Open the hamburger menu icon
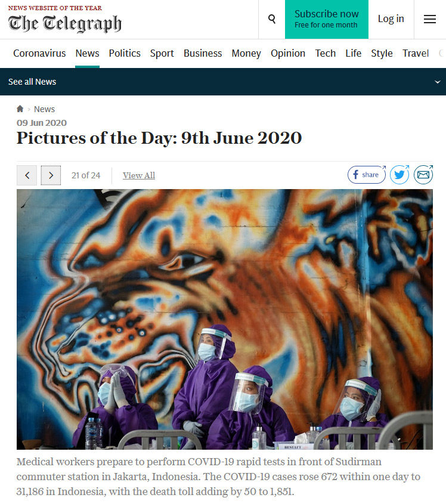This screenshot has width=446, height=504. tap(430, 19)
